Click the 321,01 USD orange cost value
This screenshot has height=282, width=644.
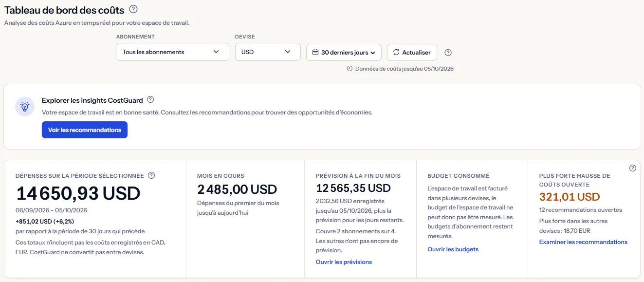click(570, 197)
